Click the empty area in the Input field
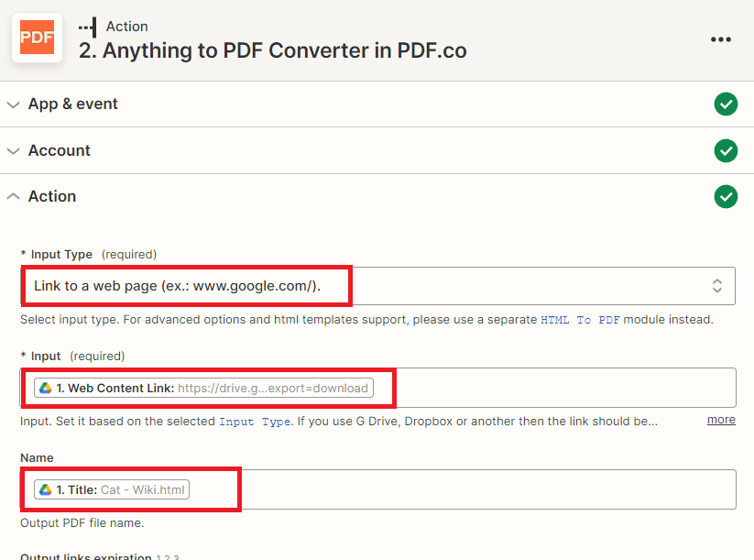The height and width of the screenshot is (560, 754). click(559, 388)
